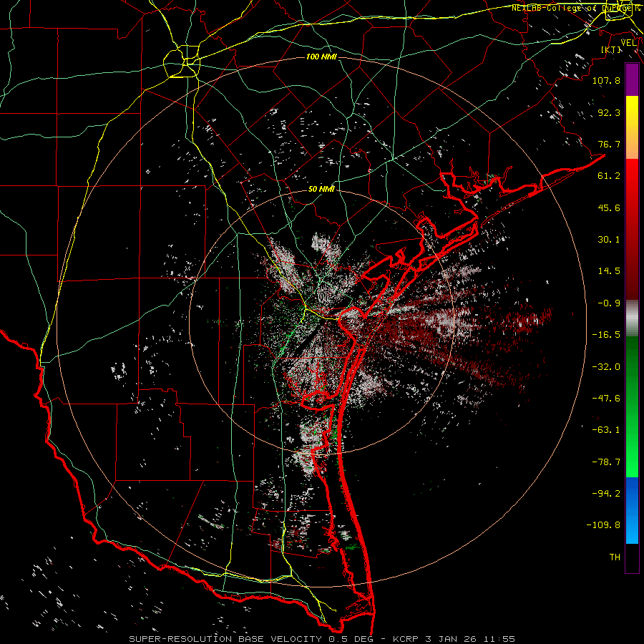Click the NEXLAB-College of DuPage credit text

[575, 8]
